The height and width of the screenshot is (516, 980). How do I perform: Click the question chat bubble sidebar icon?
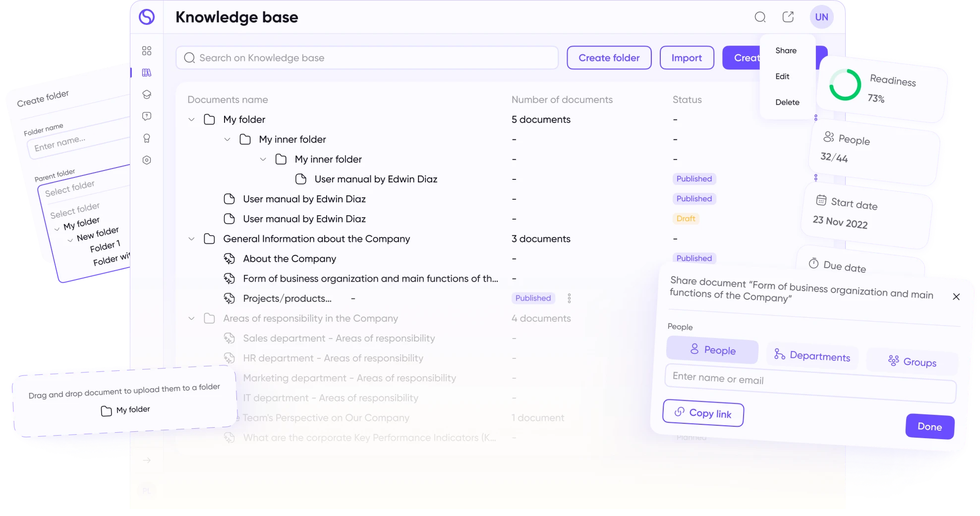(x=147, y=116)
